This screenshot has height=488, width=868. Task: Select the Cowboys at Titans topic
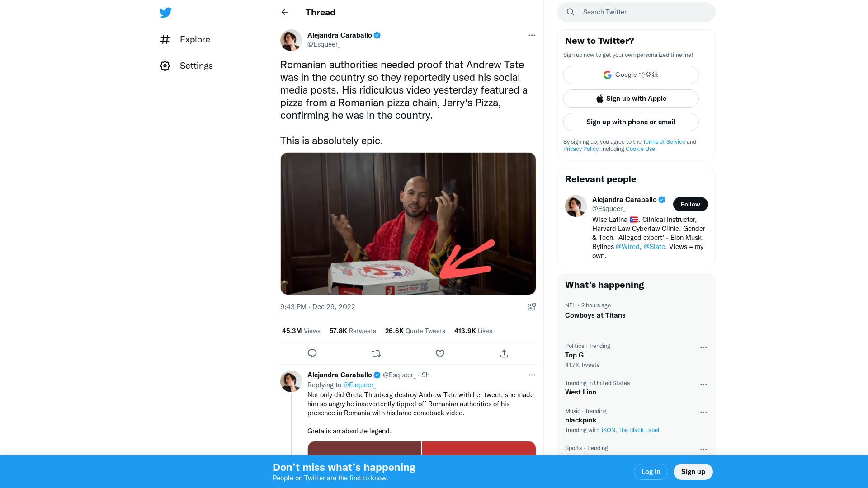coord(595,315)
